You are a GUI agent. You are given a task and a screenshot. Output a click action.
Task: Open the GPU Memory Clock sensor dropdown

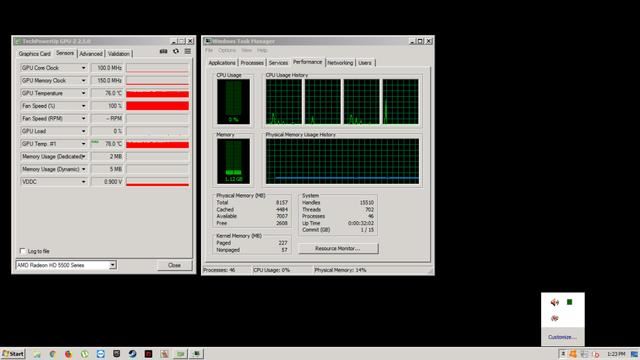tap(83, 80)
